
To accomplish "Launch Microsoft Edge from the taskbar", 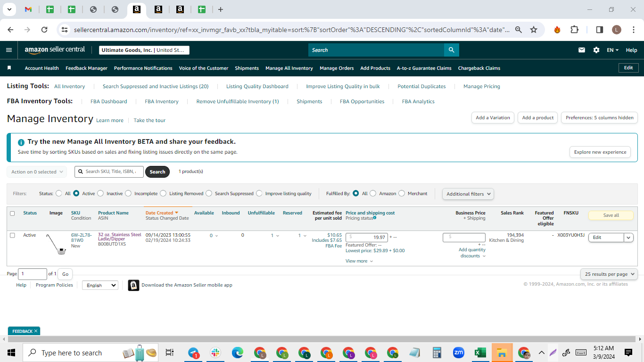I will pyautogui.click(x=238, y=353).
